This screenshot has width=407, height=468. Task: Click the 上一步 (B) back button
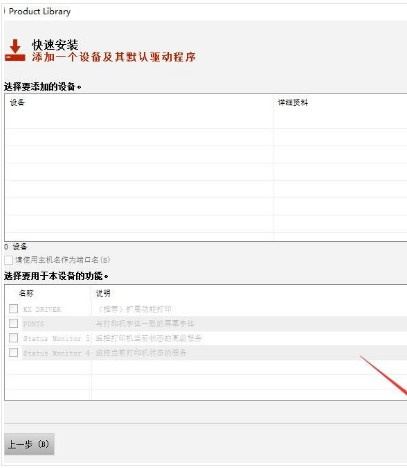tap(29, 444)
